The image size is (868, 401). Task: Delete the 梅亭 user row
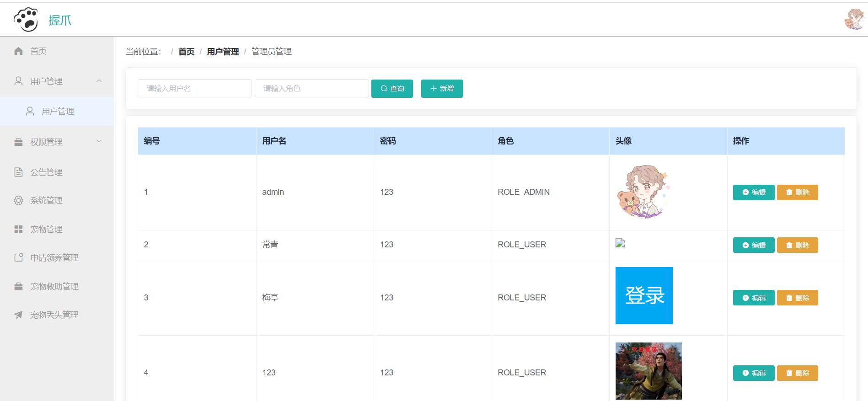click(798, 298)
